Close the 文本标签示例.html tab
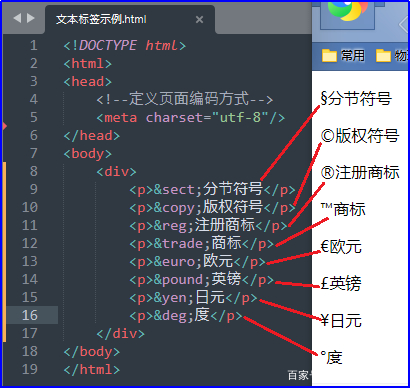The height and width of the screenshot is (388, 410). [x=199, y=20]
